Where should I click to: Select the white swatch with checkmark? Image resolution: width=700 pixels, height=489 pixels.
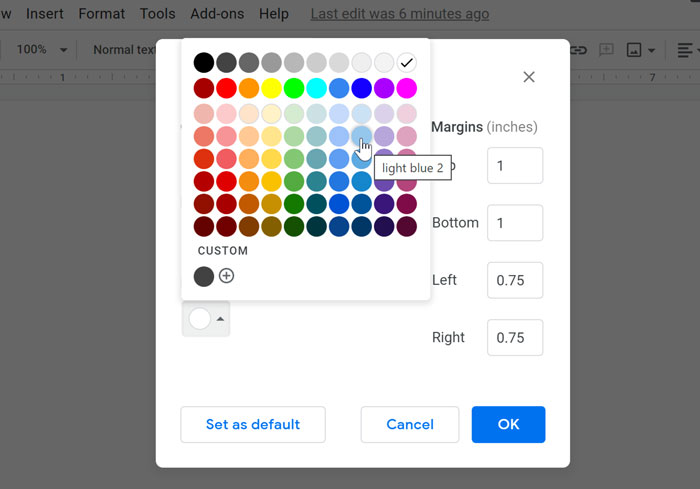click(x=407, y=63)
